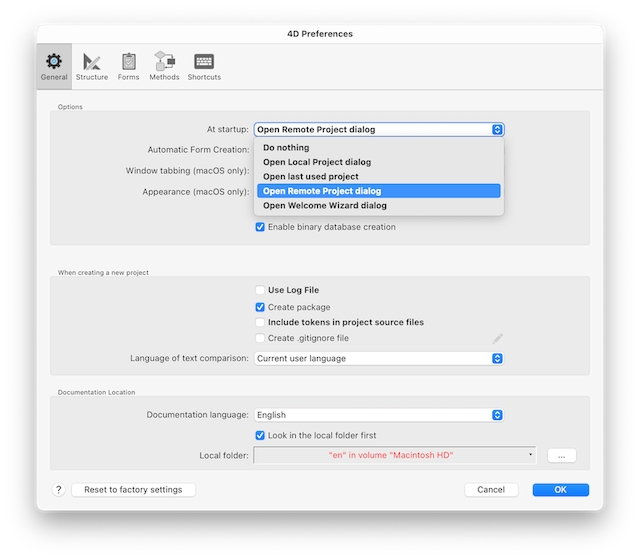Screen dimensions: 640x559
Task: Select the Methods preferences icon
Action: (164, 66)
